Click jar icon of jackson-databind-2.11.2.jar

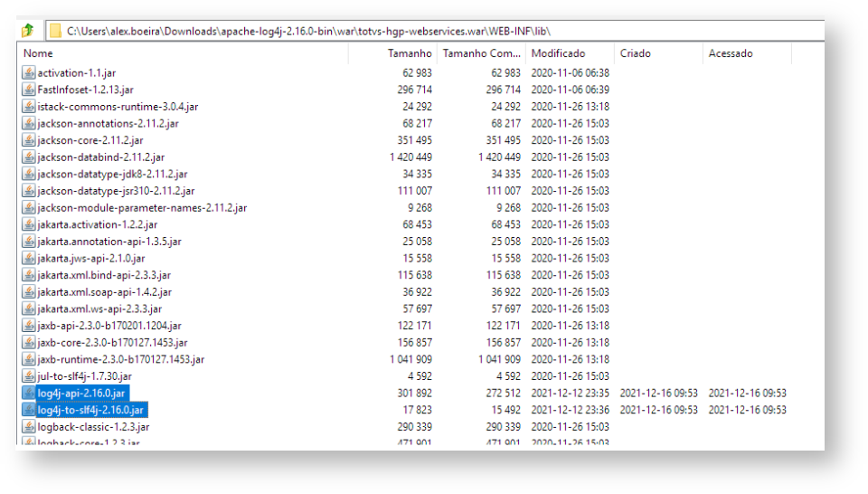pos(29,157)
